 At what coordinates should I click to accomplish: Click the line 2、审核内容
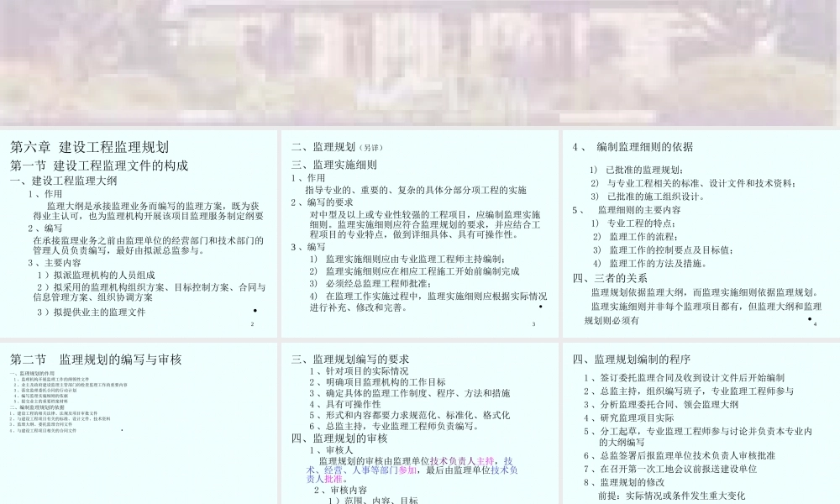point(340,490)
